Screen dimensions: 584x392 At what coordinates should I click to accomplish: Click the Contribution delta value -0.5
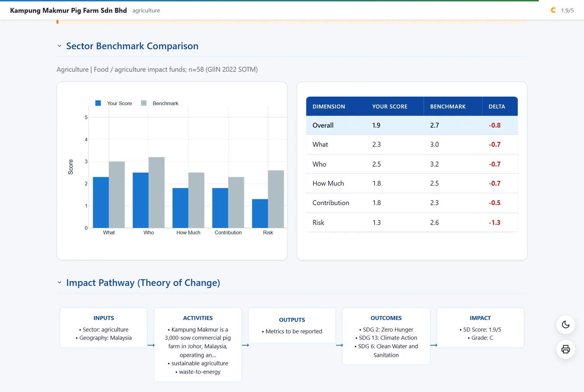point(494,203)
